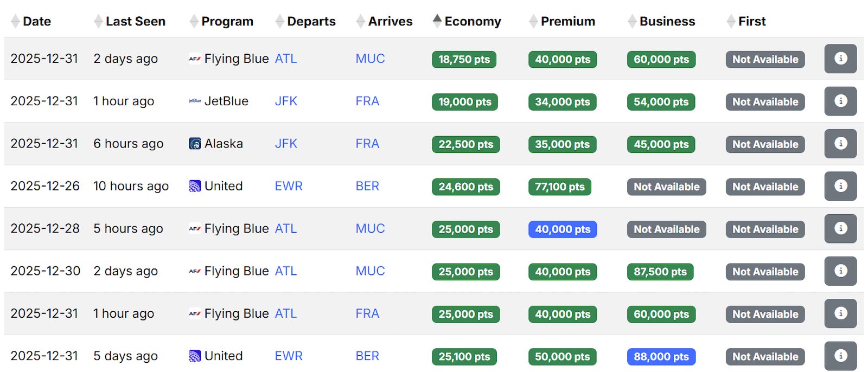The width and height of the screenshot is (868, 372).
Task: Click the blue 40,000 pts Premium badge
Action: click(x=563, y=229)
